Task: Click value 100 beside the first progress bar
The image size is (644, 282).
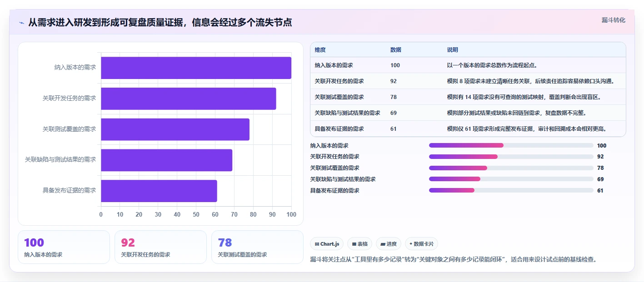Action: click(602, 146)
